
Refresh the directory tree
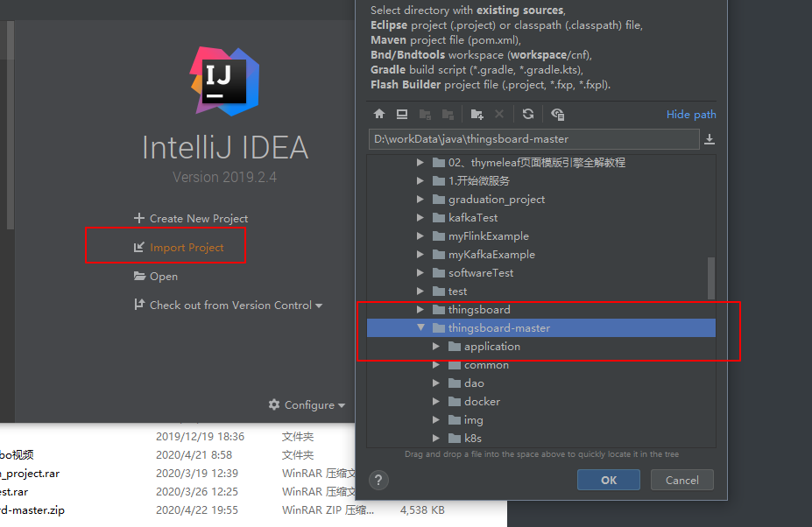pos(527,114)
